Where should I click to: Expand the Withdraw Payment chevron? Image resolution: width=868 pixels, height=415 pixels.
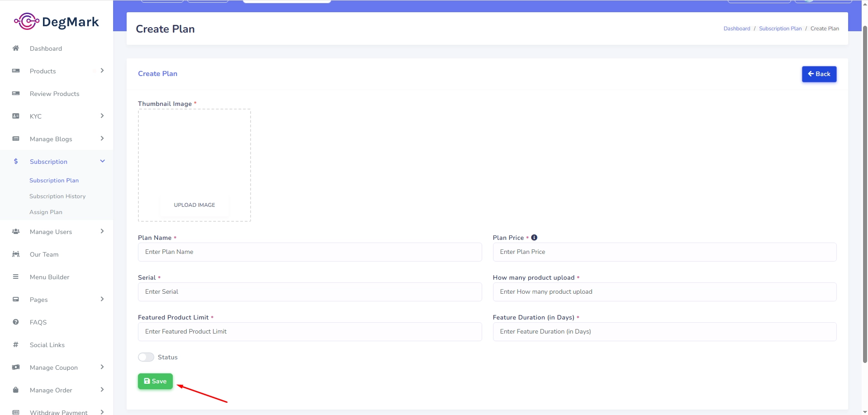(x=102, y=412)
